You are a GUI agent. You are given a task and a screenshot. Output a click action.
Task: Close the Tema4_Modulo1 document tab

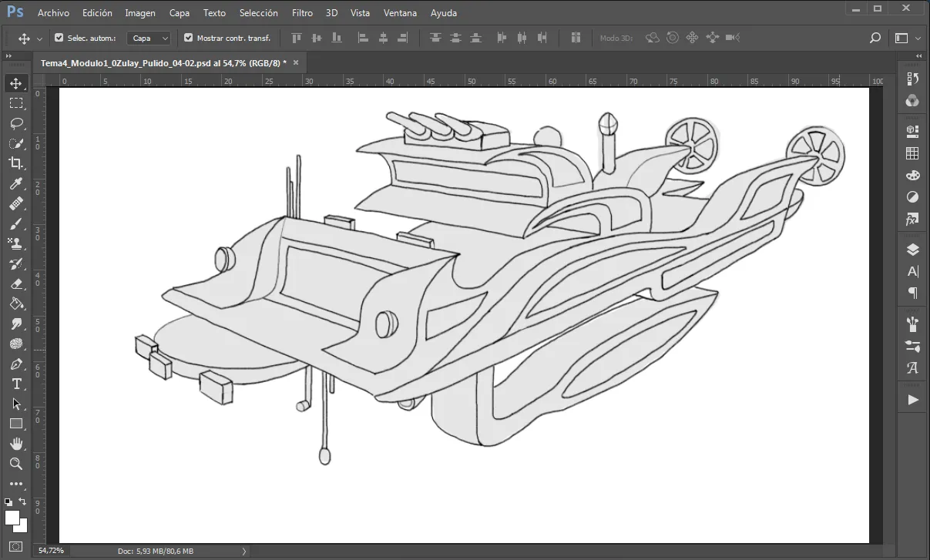(x=296, y=62)
